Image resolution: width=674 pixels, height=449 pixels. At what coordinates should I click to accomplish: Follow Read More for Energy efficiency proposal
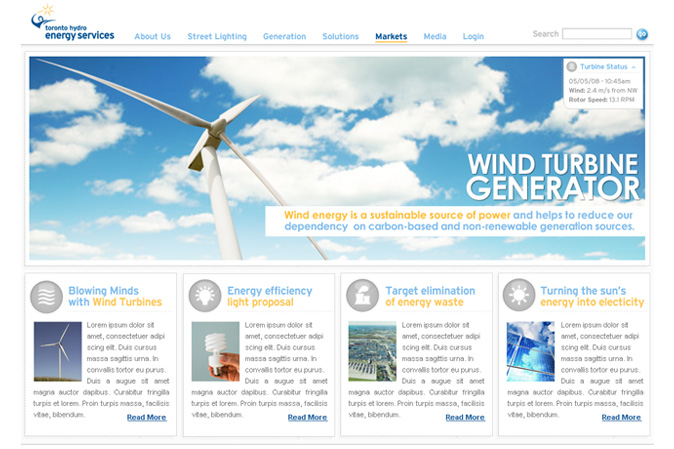point(307,417)
